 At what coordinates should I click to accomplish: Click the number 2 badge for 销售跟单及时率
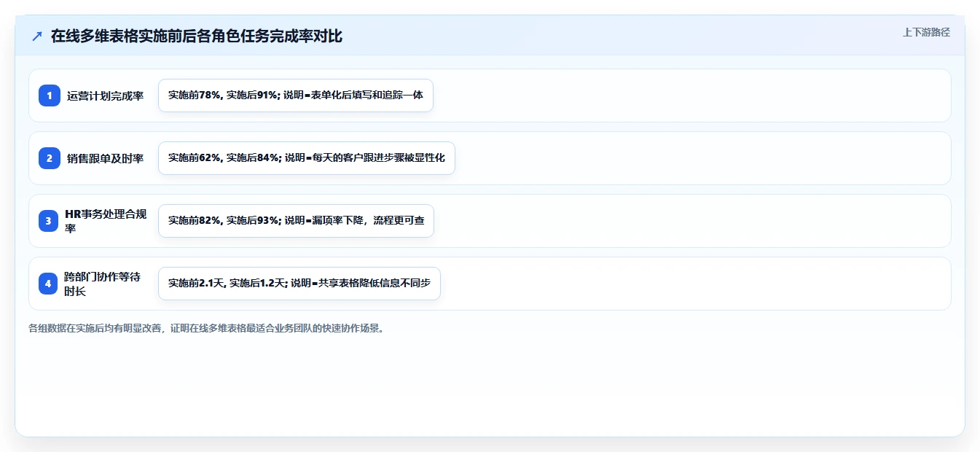(50, 158)
